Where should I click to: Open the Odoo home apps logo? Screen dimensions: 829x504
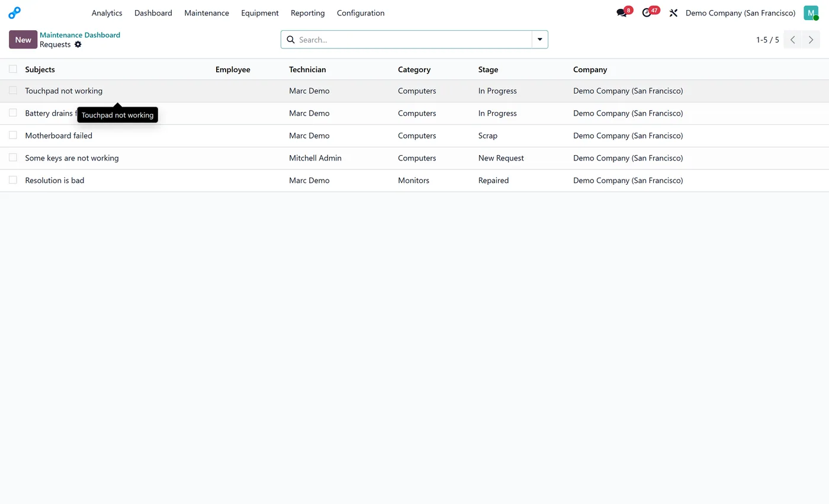[15, 12]
